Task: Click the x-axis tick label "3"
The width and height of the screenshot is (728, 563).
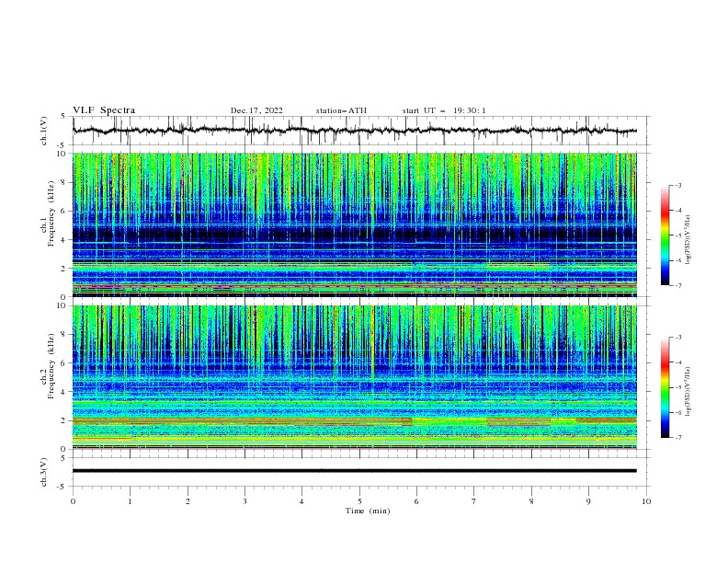Action: (245, 501)
